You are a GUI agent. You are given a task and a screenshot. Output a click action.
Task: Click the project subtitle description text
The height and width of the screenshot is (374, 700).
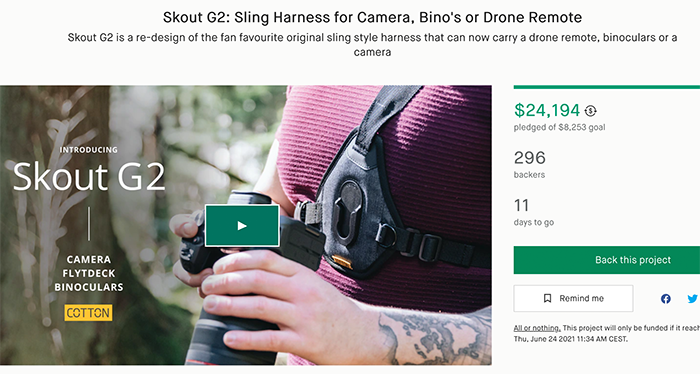pyautogui.click(x=372, y=45)
